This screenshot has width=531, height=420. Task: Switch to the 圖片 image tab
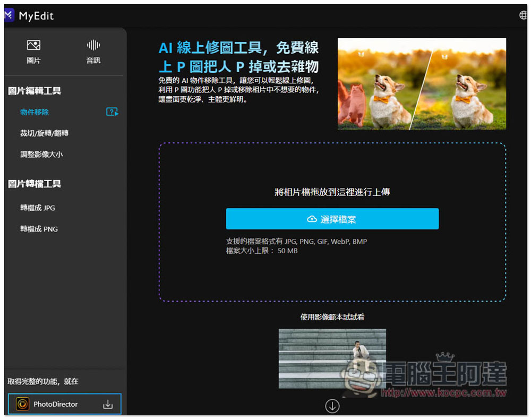(x=33, y=52)
